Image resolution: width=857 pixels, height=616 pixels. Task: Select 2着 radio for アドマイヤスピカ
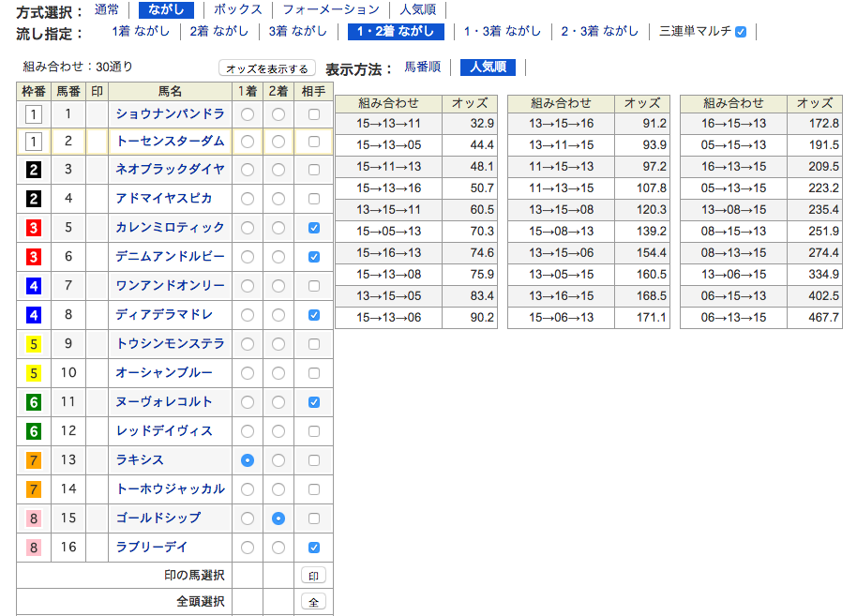tap(278, 199)
